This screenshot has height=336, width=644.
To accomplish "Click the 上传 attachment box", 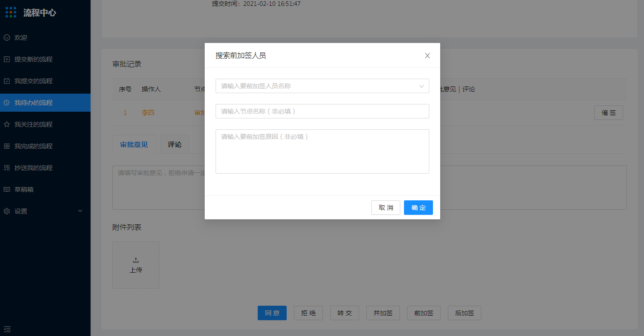I will [x=136, y=265].
